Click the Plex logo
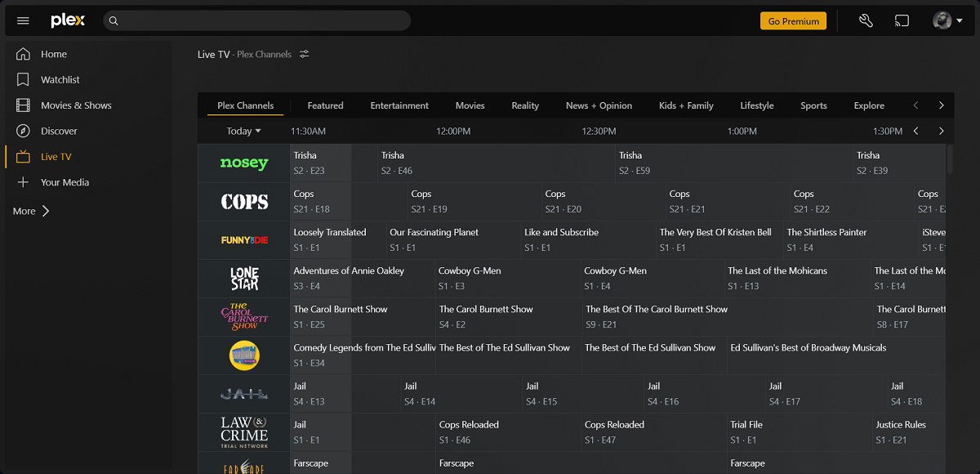Image resolution: width=980 pixels, height=474 pixels. tap(68, 20)
